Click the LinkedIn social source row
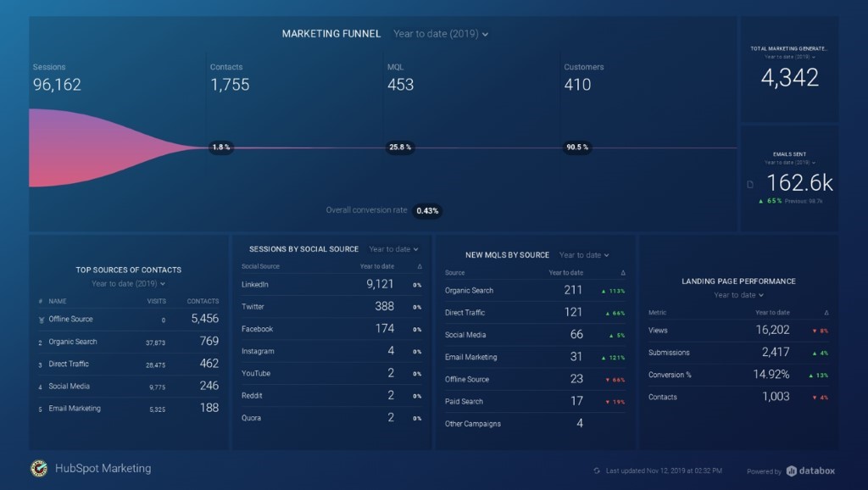868x490 pixels. pos(331,285)
